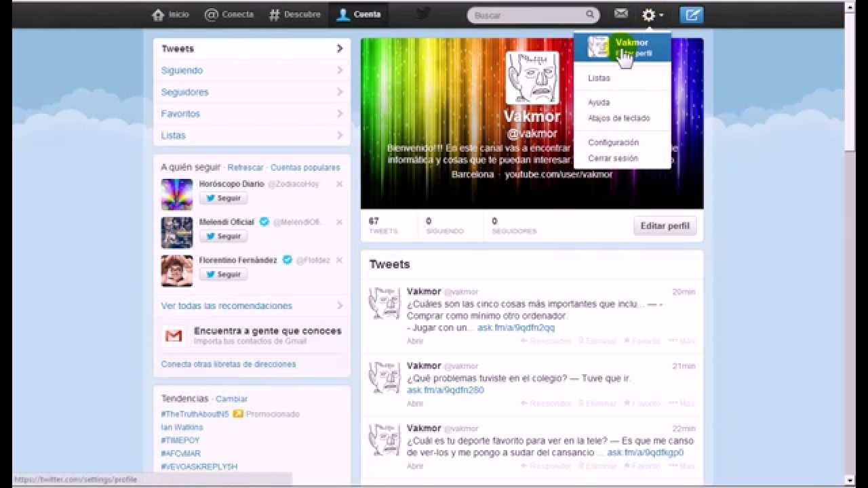Open Listas in left sidebar
The width and height of the screenshot is (868, 488).
click(x=252, y=136)
